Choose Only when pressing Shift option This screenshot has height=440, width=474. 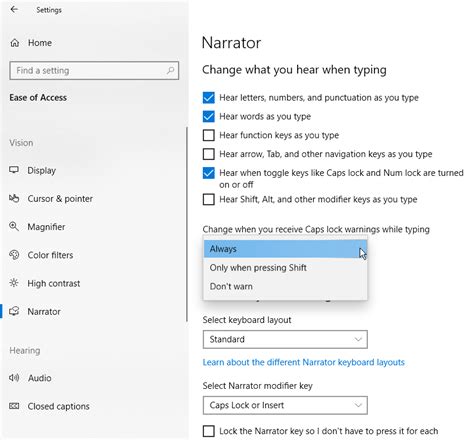tap(285, 268)
